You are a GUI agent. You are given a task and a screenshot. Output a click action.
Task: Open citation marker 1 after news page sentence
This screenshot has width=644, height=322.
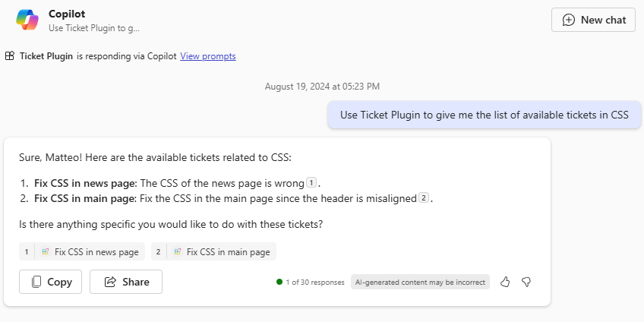tap(311, 182)
